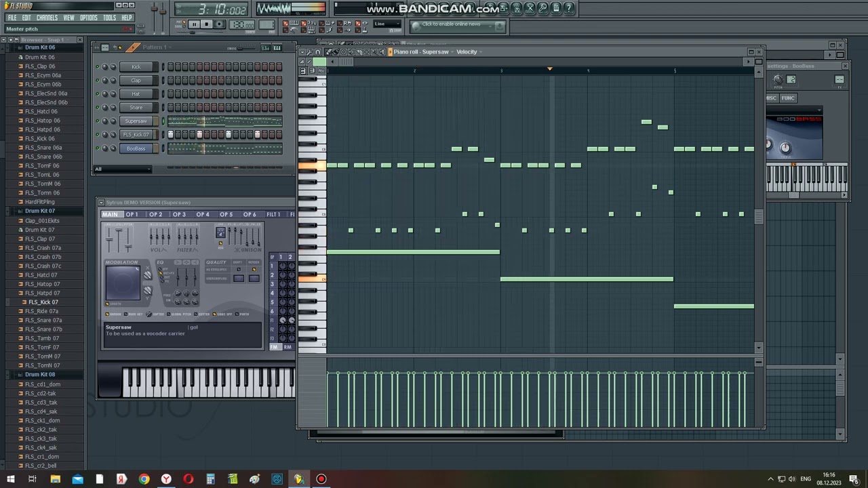The width and height of the screenshot is (868, 488).
Task: Click the Abc note label icon in piano roll
Action: tap(321, 70)
